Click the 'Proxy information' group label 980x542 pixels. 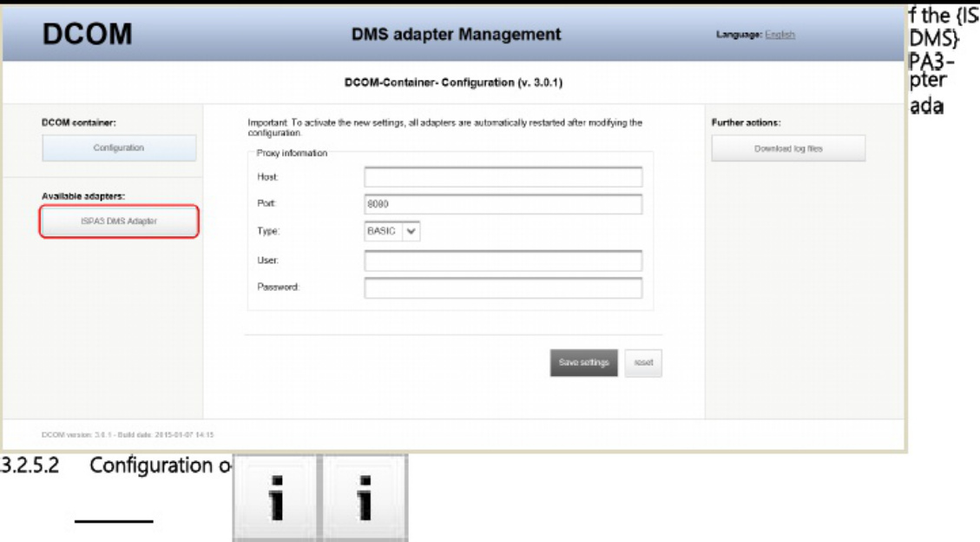pos(292,153)
